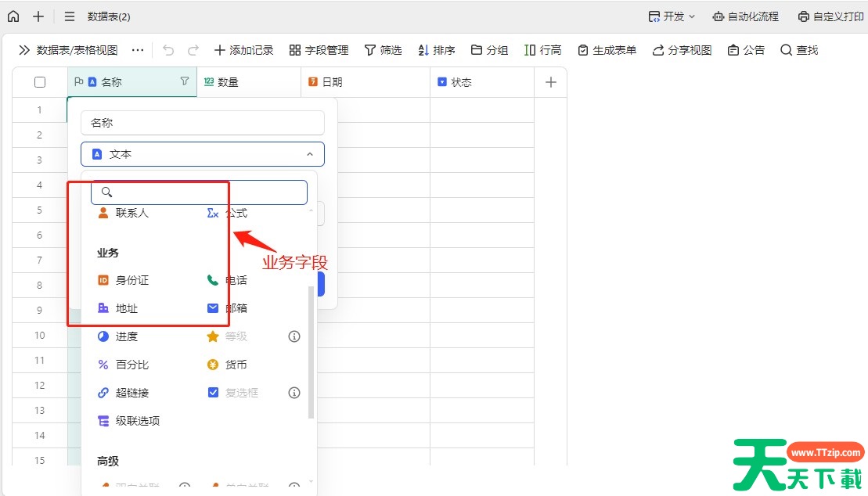The image size is (868, 496).
Task: Toggle the select-all checkbox in header
Action: [x=40, y=82]
